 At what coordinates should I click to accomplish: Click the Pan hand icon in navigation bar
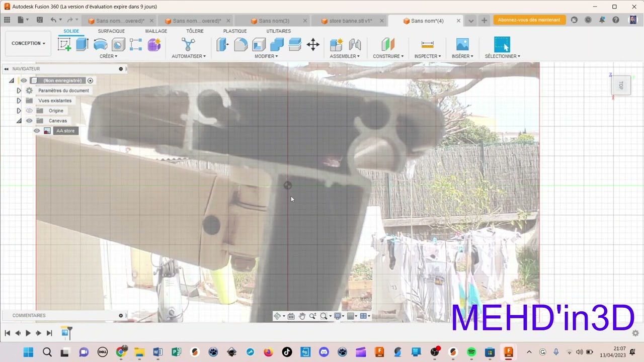point(302,316)
